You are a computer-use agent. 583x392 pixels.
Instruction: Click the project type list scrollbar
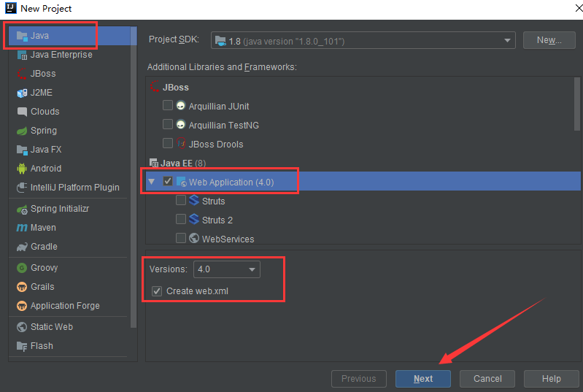134,177
